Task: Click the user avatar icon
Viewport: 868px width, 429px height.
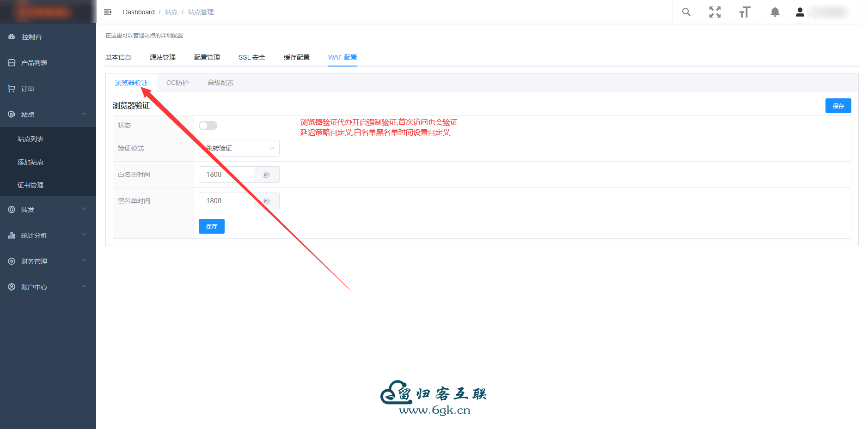Action: click(800, 12)
